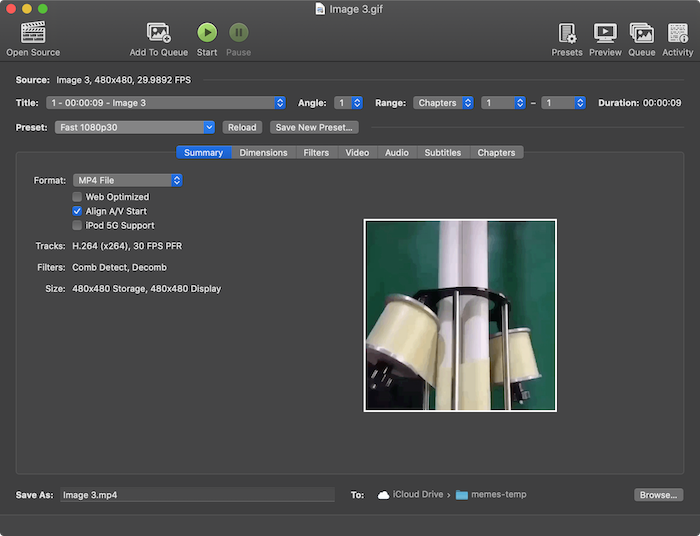This screenshot has height=536, width=700.
Task: Minimize the window with the yellow button
Action: click(27, 8)
